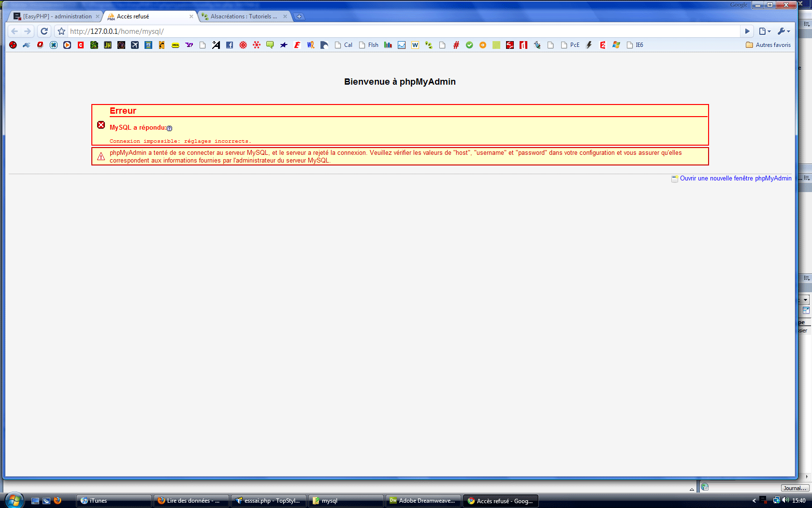Open the PcE bookmark
The image size is (812, 508).
tap(570, 45)
